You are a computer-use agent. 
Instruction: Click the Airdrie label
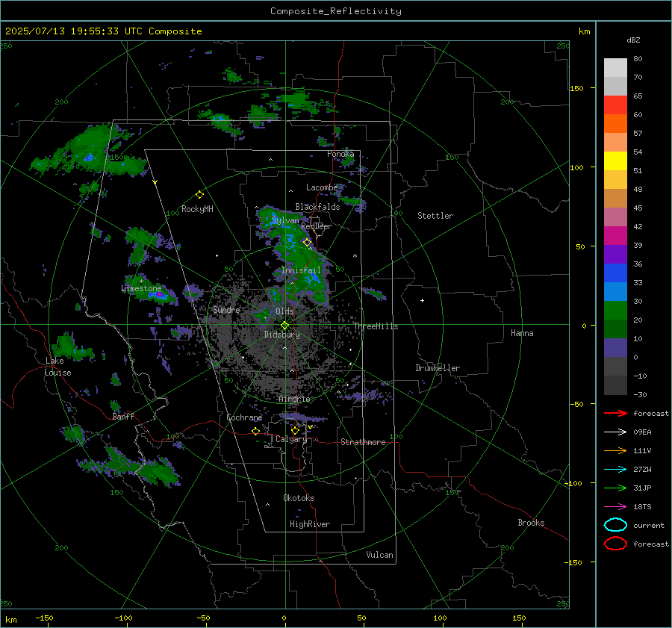click(x=294, y=399)
